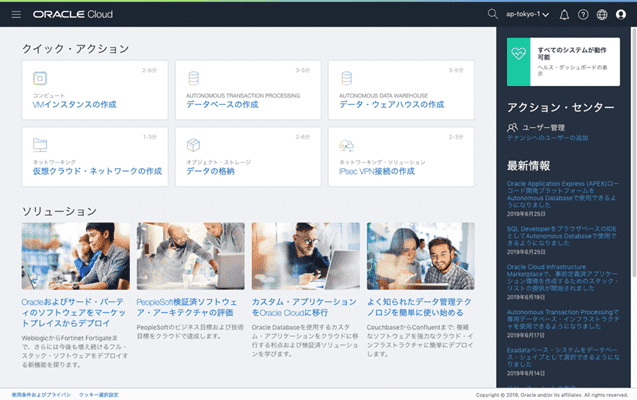Click the Autonomous Transaction Processing database icon
The image size is (637, 400).
coord(194,78)
